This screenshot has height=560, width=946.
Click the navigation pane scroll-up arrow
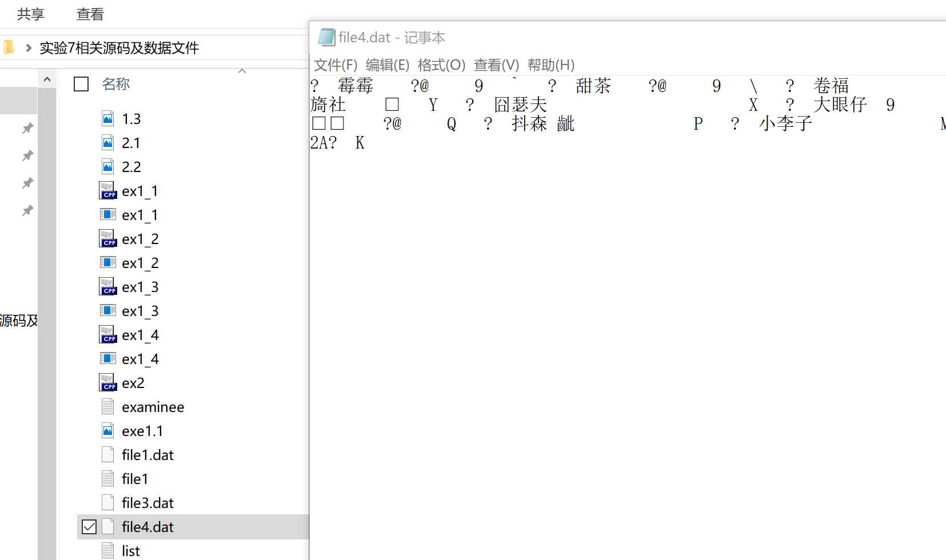tap(47, 79)
